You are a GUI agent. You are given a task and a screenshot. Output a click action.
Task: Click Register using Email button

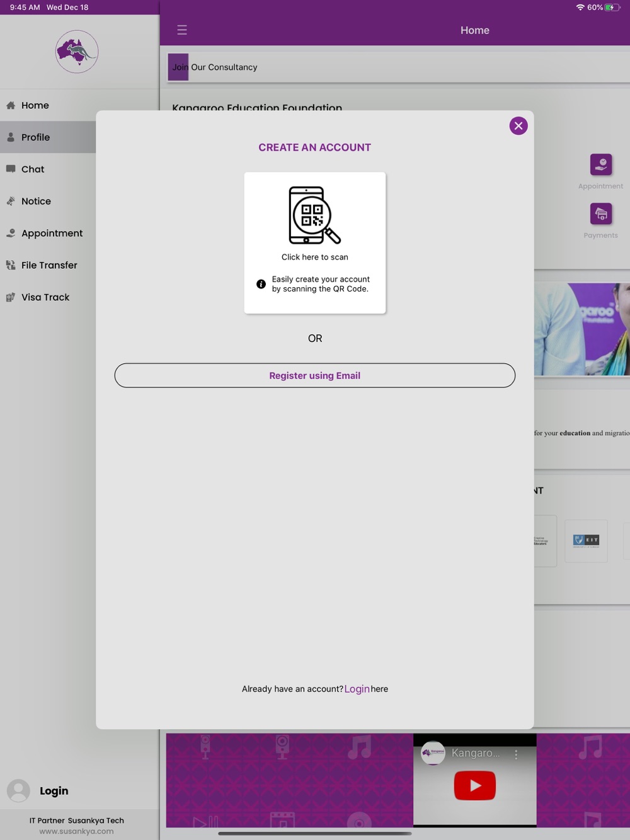coord(315,375)
